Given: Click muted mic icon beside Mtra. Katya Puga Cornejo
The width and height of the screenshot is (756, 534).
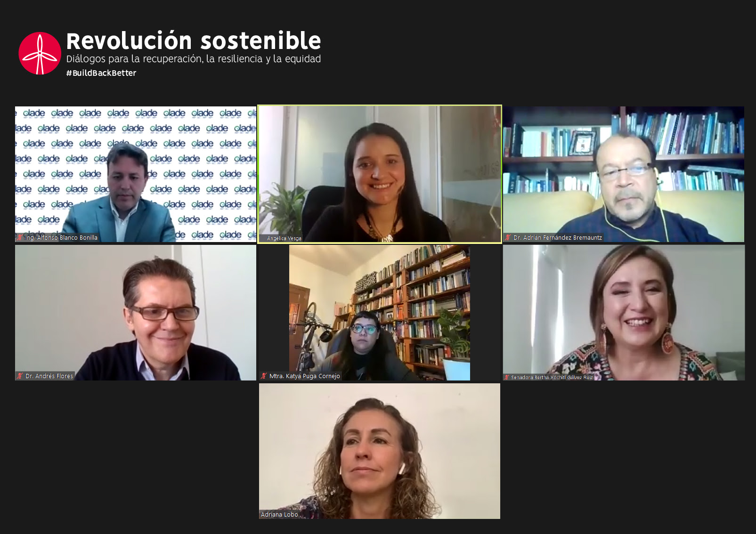Looking at the screenshot, I should pyautogui.click(x=264, y=376).
